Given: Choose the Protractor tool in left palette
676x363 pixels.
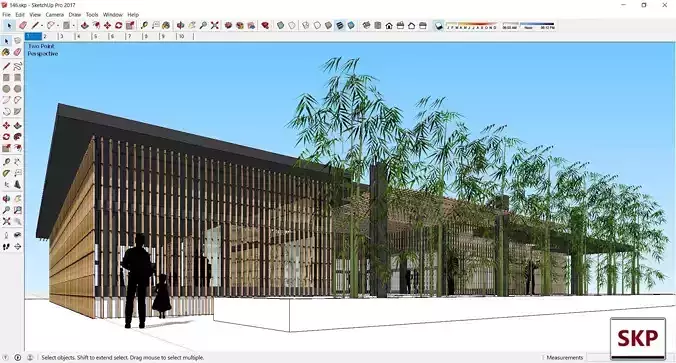Looking at the screenshot, I should click(6, 173).
